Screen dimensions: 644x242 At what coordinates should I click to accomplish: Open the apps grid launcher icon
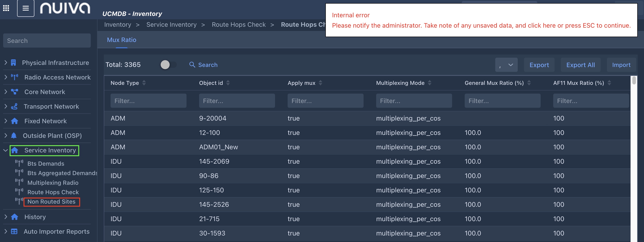pos(6,8)
